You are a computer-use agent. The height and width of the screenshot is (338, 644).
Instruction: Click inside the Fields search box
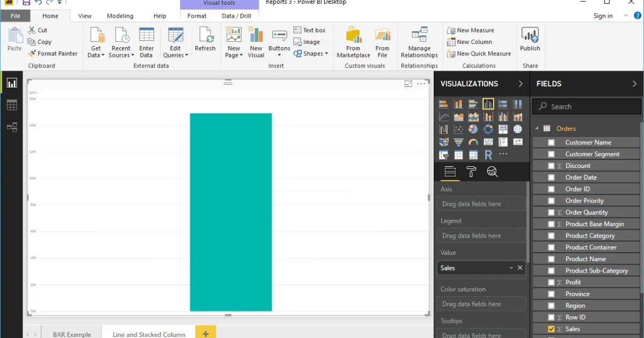point(585,106)
